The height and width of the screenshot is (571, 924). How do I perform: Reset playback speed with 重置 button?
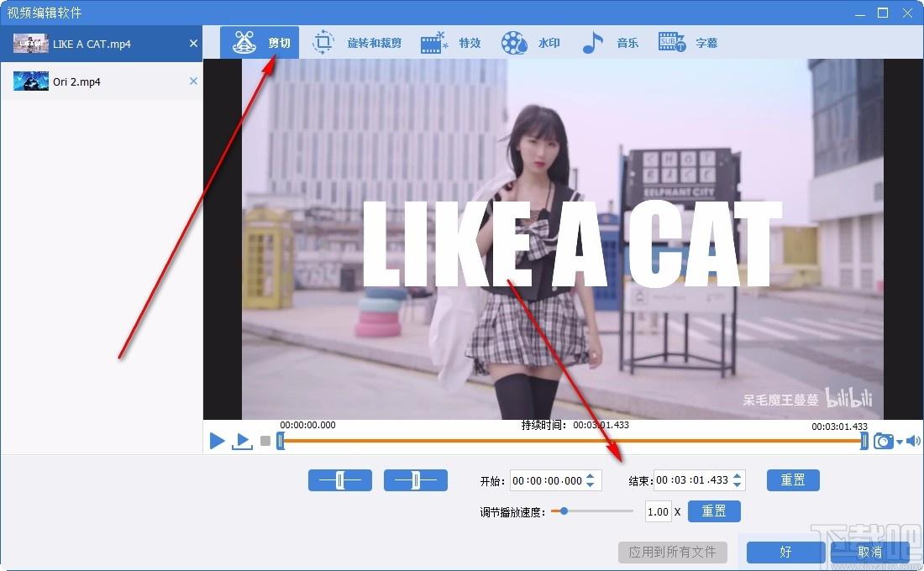714,511
